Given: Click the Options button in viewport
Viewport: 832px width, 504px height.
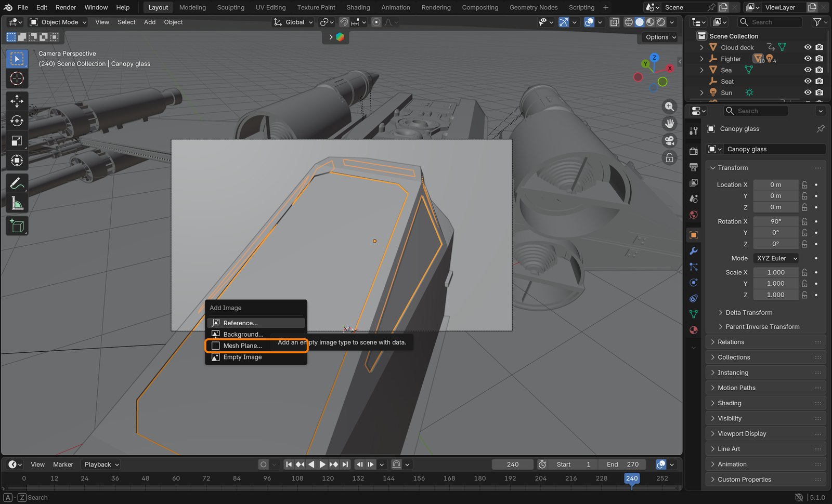Looking at the screenshot, I should coord(660,37).
